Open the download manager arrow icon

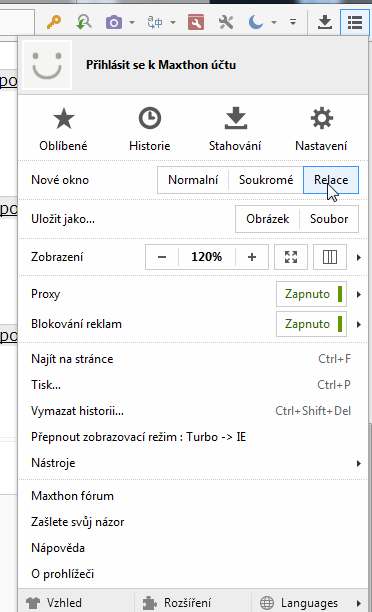coord(324,22)
